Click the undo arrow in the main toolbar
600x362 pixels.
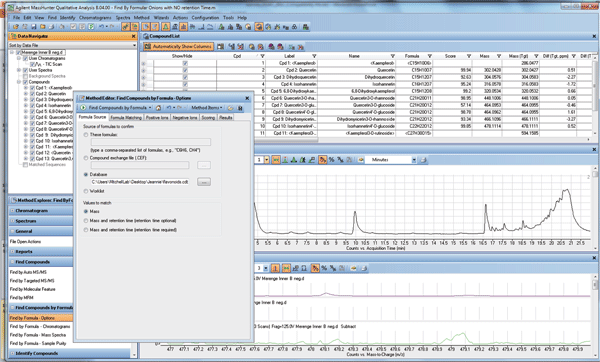pos(101,27)
